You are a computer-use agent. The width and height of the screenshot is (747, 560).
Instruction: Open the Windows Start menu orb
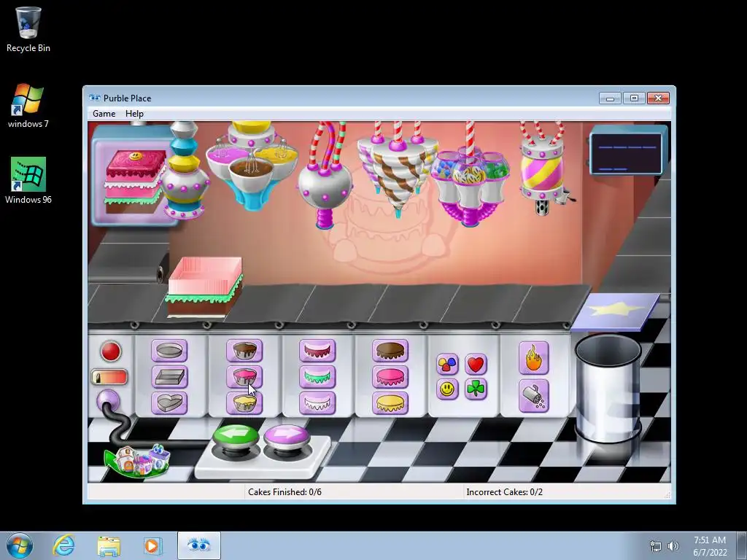[20, 545]
